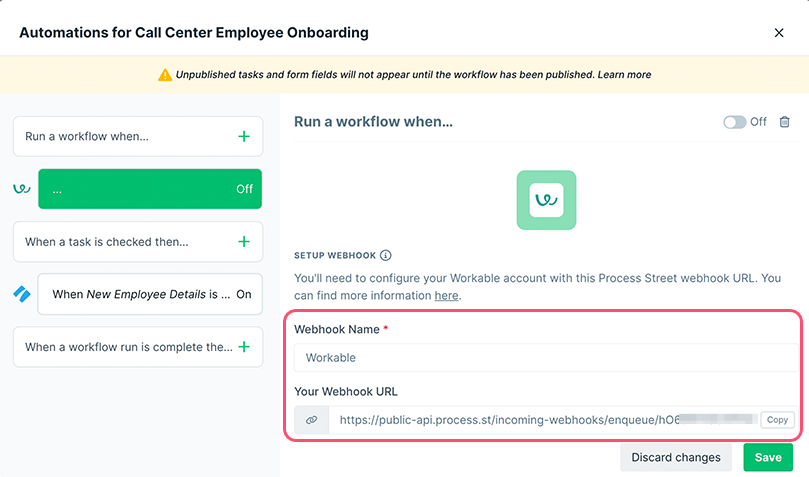The width and height of the screenshot is (809, 477).
Task: Select the webhook URL text field
Action: [544, 420]
